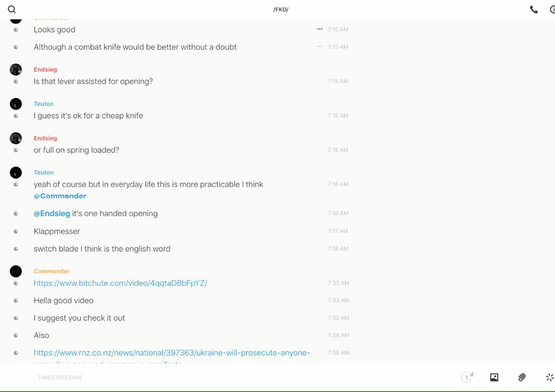Toggle the 1d timed message timer
Screen dimensions: 555x392
pyautogui.click(x=466, y=377)
